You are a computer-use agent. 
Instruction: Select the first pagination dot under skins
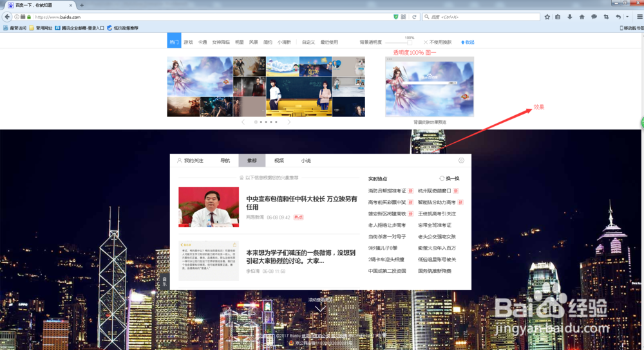coord(256,122)
